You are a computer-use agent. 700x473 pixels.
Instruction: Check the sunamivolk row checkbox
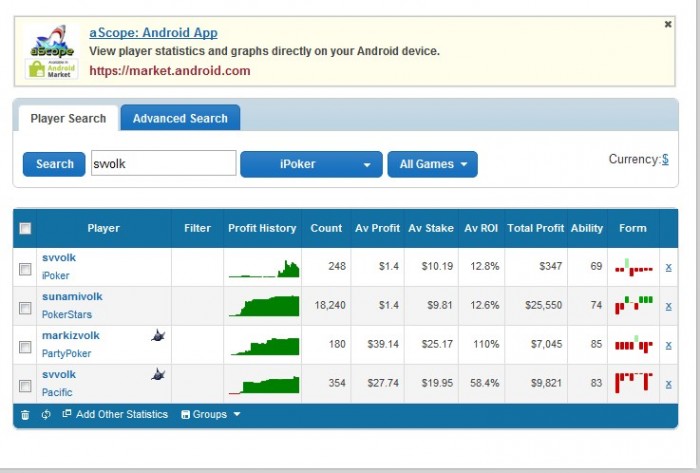(25, 307)
